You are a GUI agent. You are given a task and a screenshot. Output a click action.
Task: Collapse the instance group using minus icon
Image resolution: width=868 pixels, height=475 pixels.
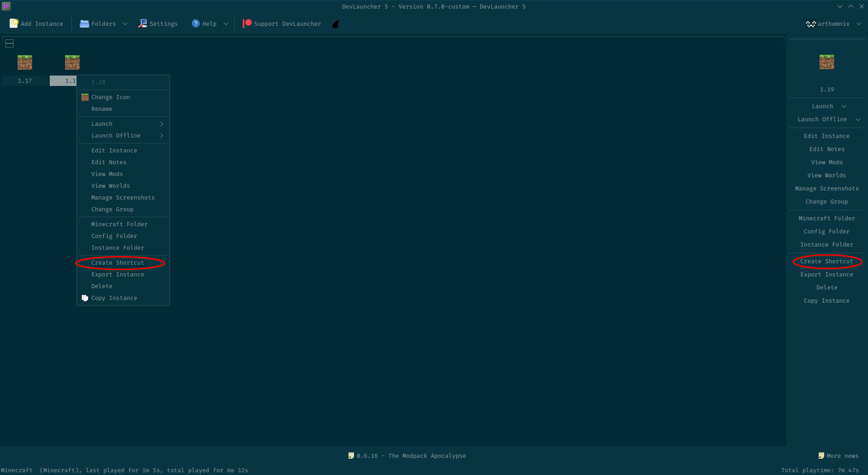click(x=9, y=43)
